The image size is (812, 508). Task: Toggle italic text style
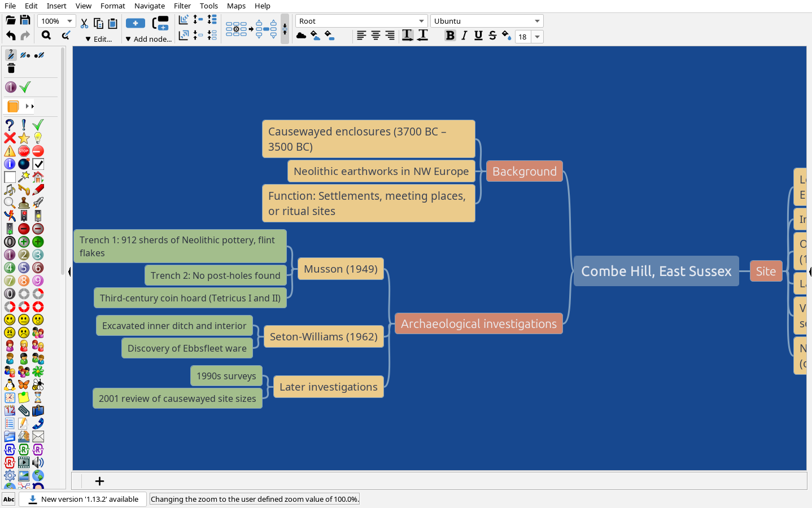pyautogui.click(x=464, y=36)
